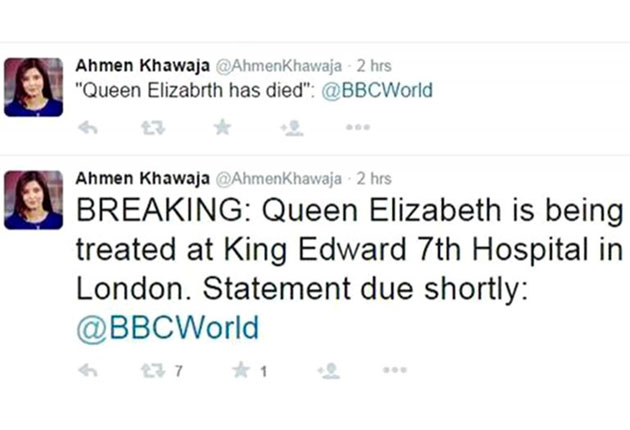Open more options for "Queen Elizabrth has died" tweet
This screenshot has width=630, height=430.
(357, 127)
